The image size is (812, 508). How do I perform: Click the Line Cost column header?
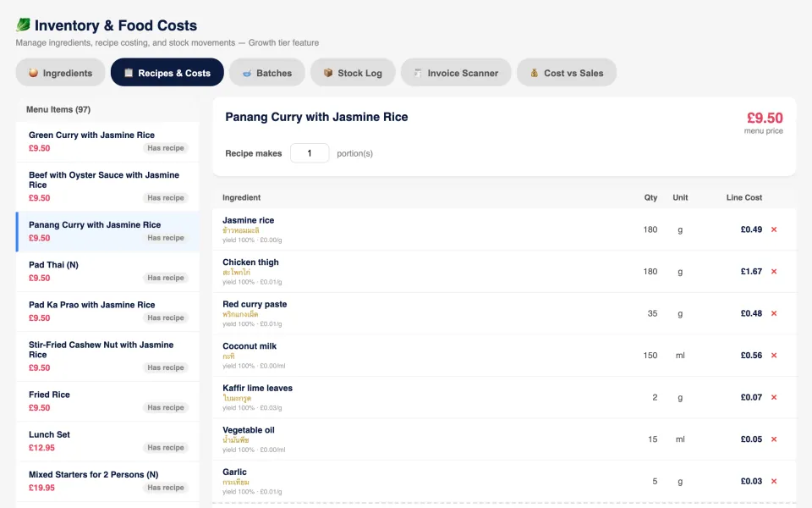[744, 197]
